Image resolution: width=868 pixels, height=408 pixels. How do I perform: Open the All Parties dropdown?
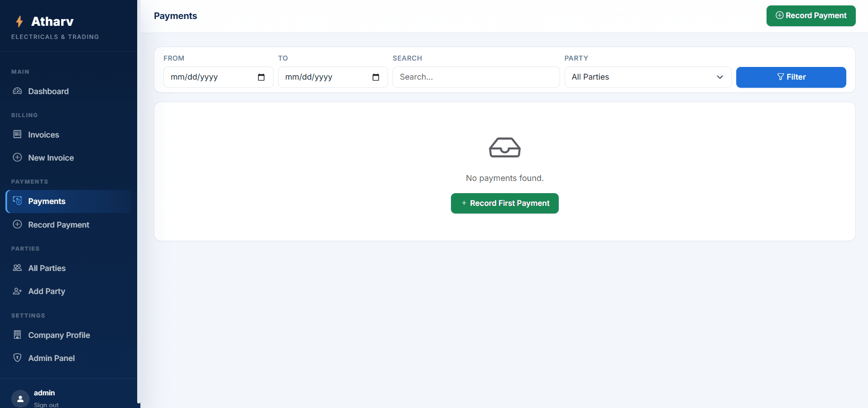tap(648, 77)
